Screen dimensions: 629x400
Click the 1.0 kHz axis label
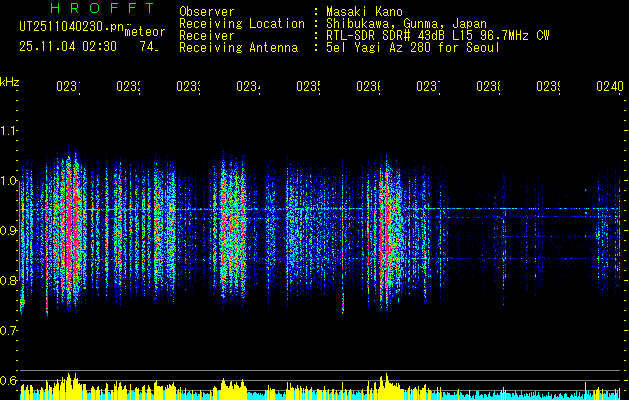pyautogui.click(x=8, y=181)
